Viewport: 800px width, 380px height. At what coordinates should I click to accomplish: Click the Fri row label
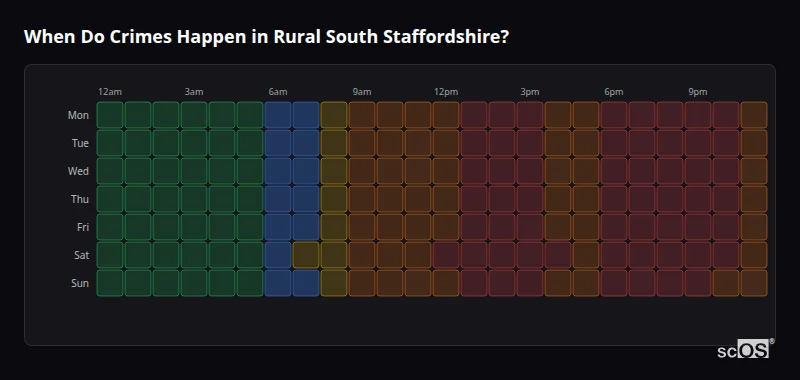coord(83,227)
